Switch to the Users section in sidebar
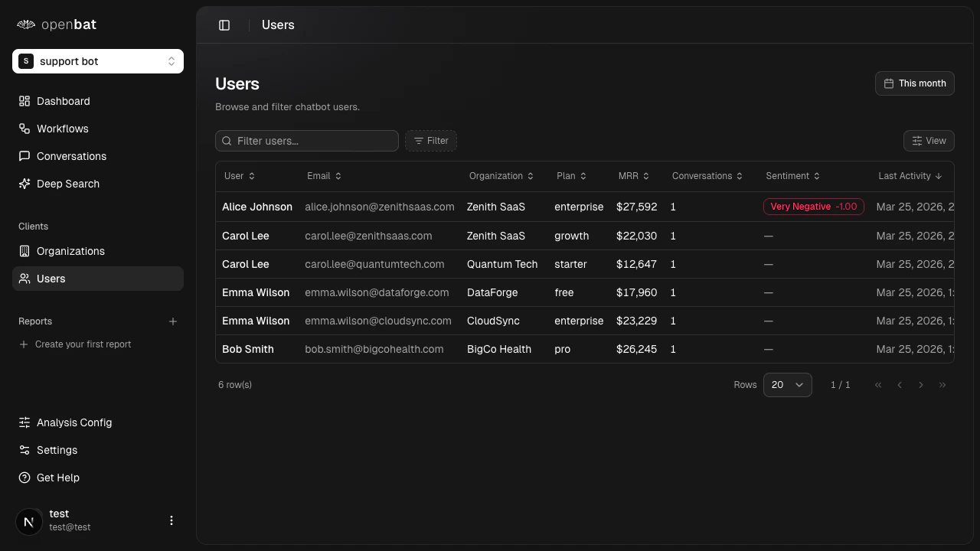This screenshot has height=551, width=980. pos(51,279)
